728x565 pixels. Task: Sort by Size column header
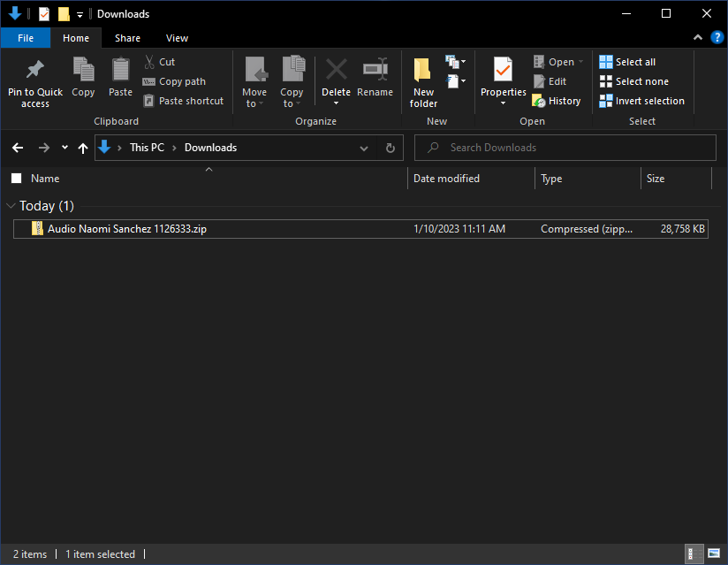(x=655, y=179)
